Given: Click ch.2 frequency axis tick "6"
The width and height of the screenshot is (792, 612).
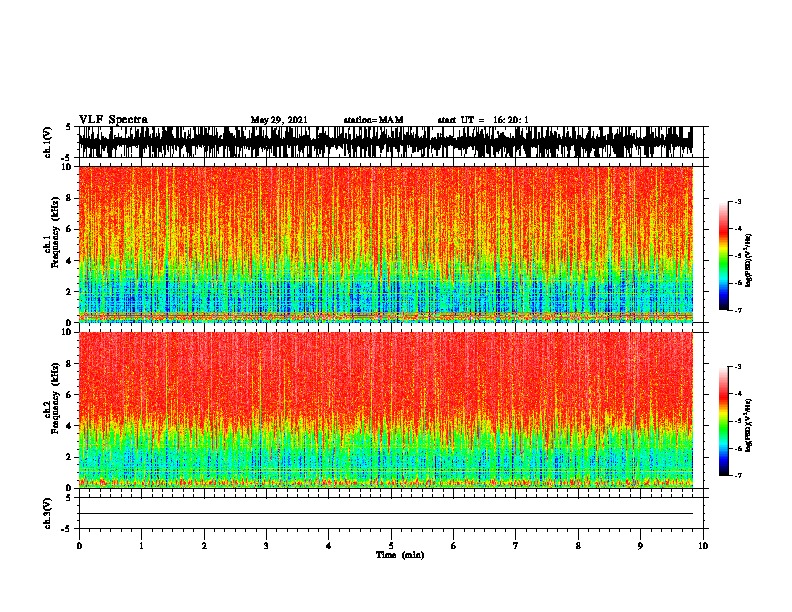Looking at the screenshot, I should [69, 394].
